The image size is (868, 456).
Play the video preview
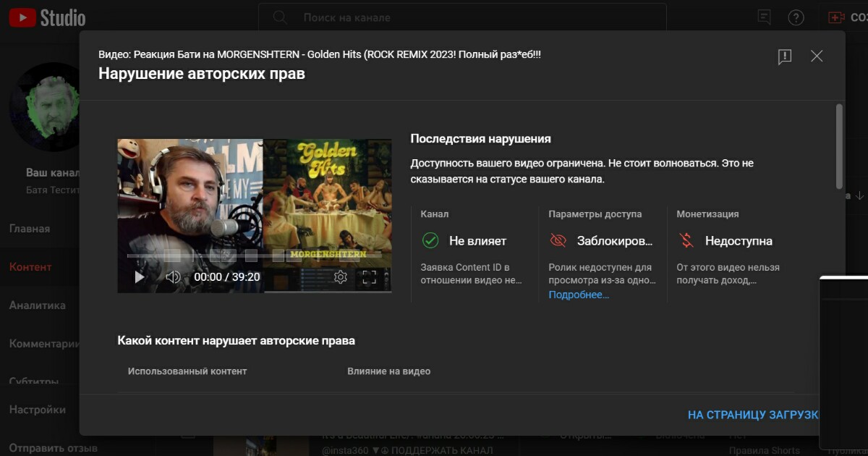point(140,276)
